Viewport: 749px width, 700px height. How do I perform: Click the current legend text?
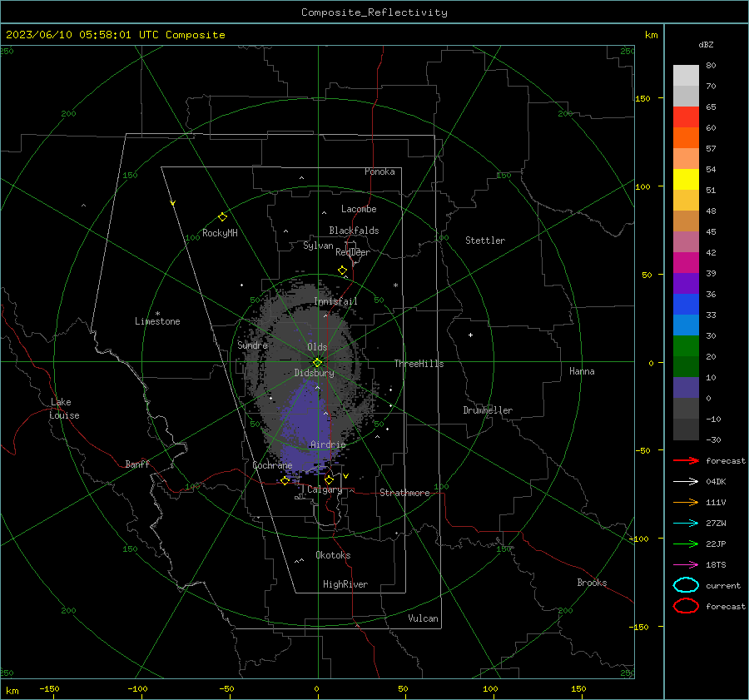(x=723, y=586)
